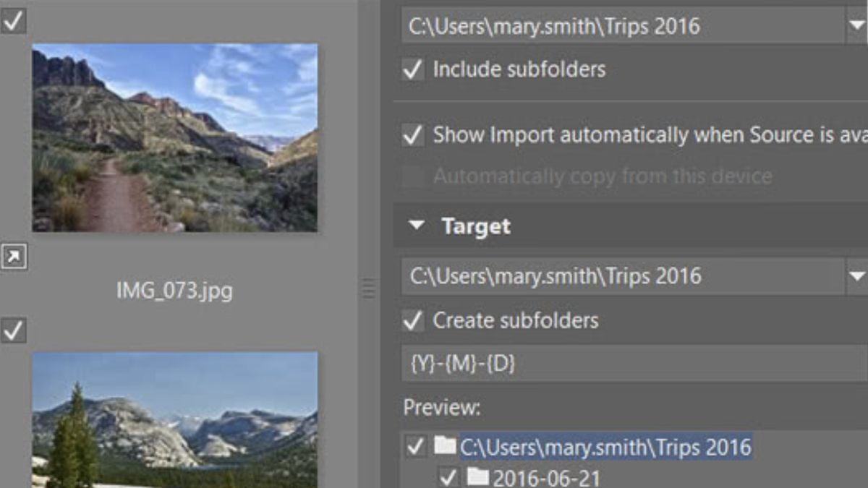Viewport: 868px width, 488px height.
Task: Collapse the Target section triangle
Action: tap(416, 226)
